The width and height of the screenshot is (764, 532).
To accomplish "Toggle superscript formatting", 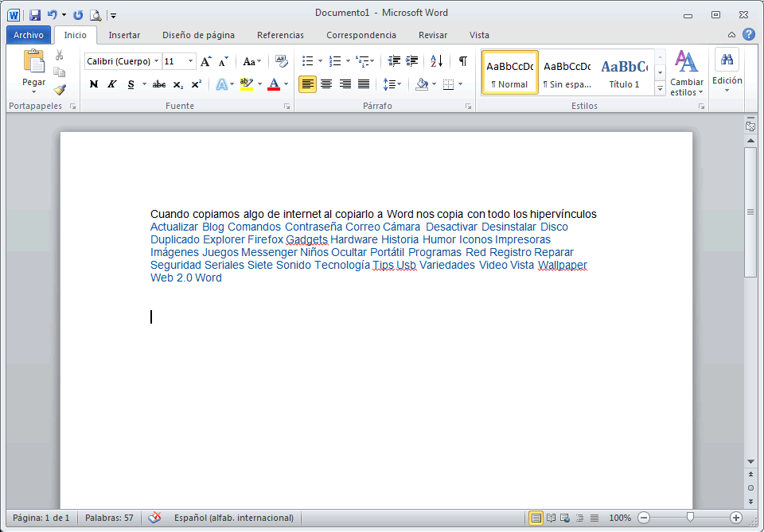I will [x=197, y=85].
